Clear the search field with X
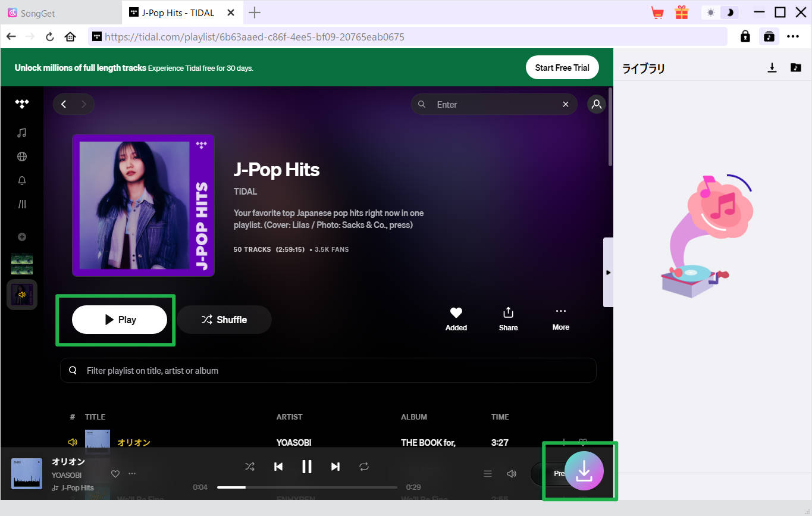Image resolution: width=812 pixels, height=516 pixels. (566, 105)
